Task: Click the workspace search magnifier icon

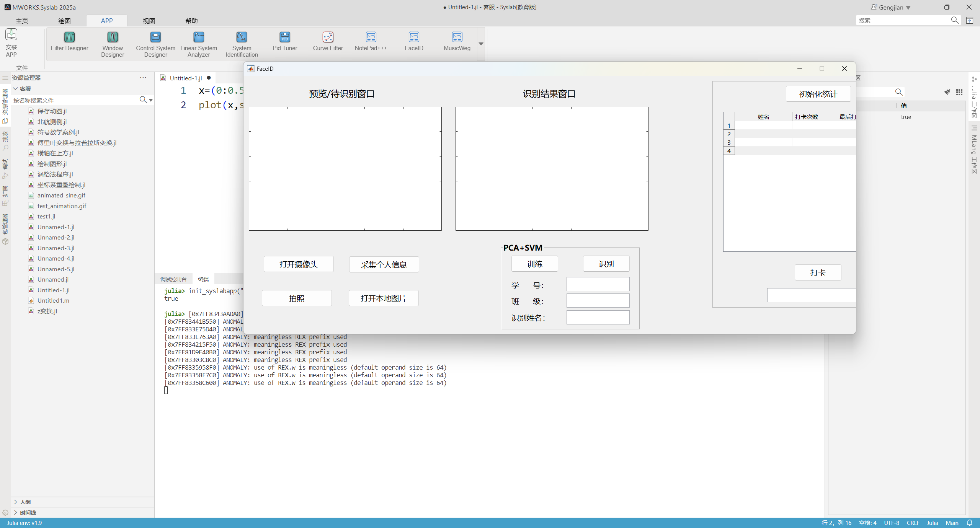Action: (x=899, y=92)
